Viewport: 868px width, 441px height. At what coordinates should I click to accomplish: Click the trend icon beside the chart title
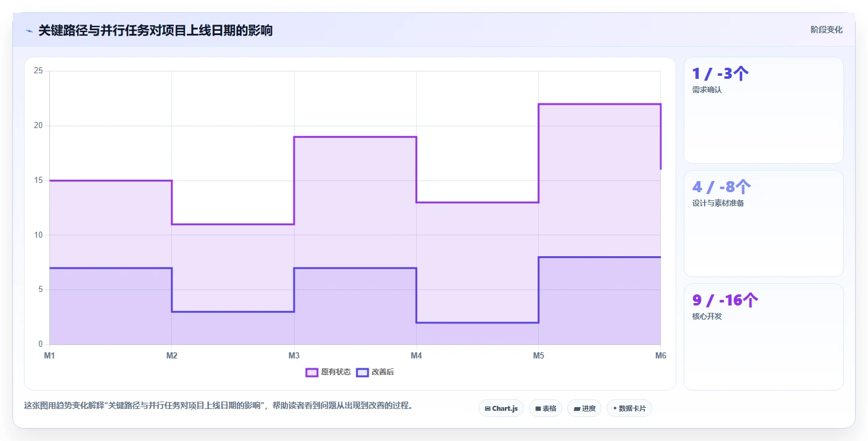point(29,31)
